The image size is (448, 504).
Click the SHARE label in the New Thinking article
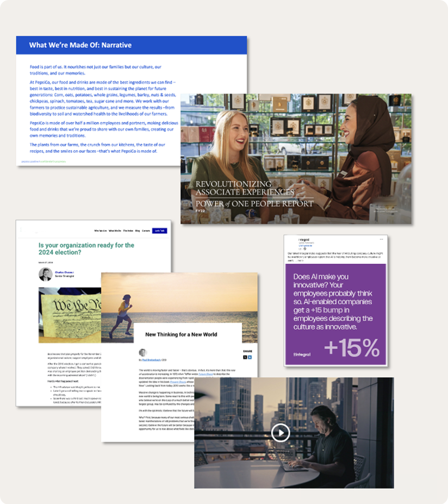[247, 351]
